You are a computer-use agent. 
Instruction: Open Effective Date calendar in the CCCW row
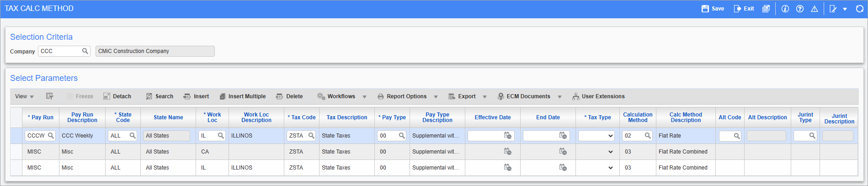(x=507, y=136)
